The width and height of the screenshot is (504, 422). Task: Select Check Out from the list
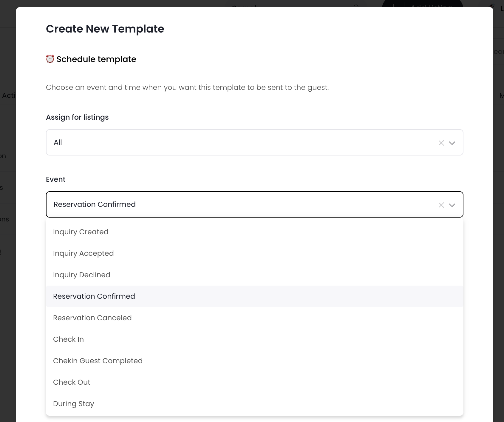click(x=72, y=382)
